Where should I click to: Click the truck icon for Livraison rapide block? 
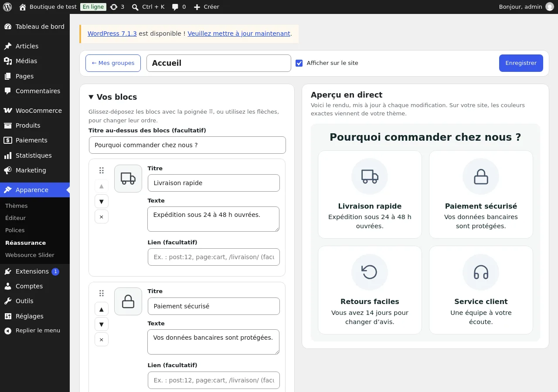[x=128, y=179]
